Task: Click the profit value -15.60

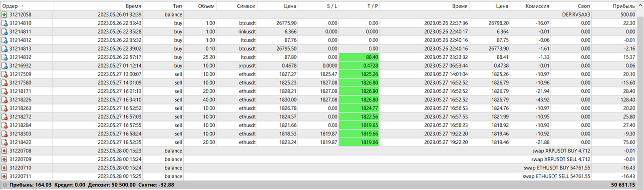Action: [x=629, y=82]
